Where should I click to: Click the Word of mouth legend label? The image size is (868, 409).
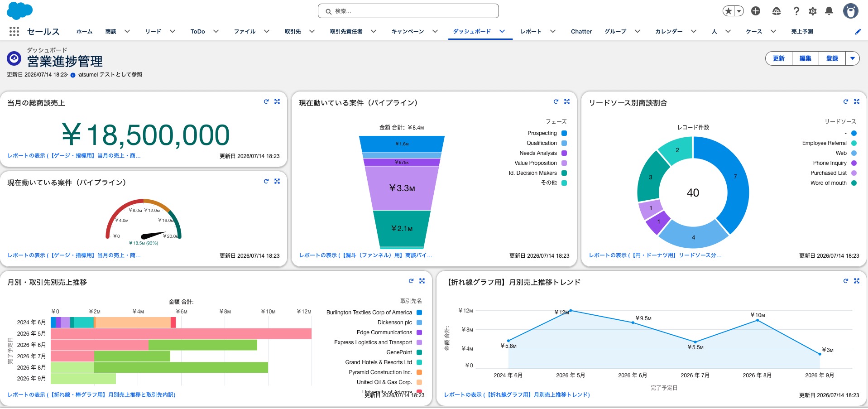(x=829, y=183)
